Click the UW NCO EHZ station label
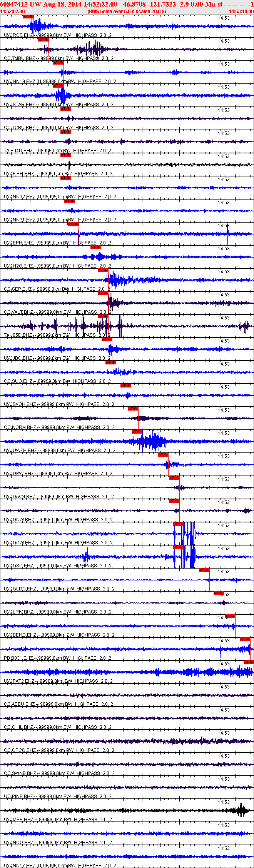This screenshot has height=868, width=254. tap(18, 843)
